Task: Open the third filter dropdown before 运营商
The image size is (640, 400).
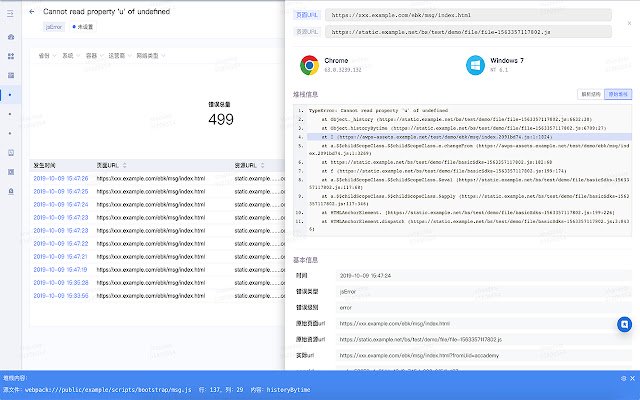Action: tap(94, 56)
